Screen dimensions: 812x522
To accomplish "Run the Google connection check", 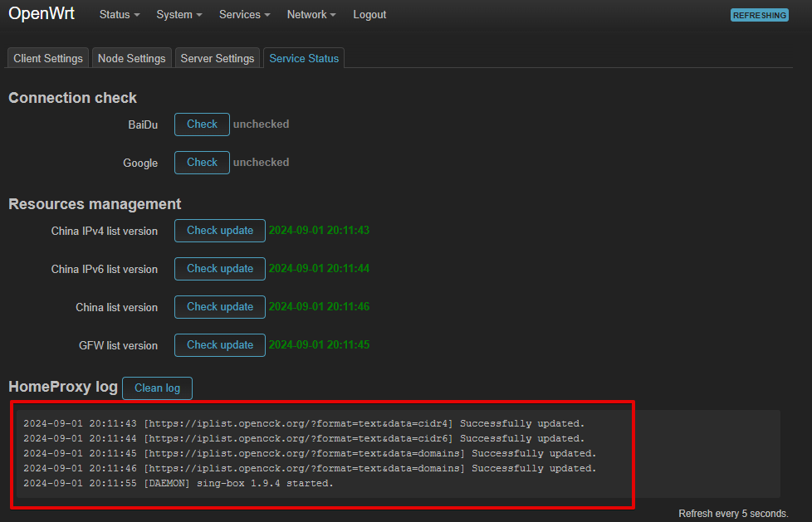I will pos(201,162).
